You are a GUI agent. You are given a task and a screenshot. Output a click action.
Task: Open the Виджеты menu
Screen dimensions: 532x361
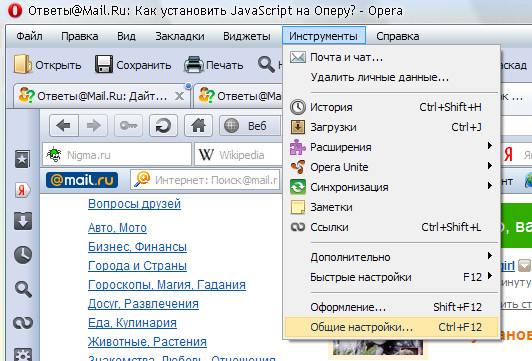pyautogui.click(x=247, y=36)
